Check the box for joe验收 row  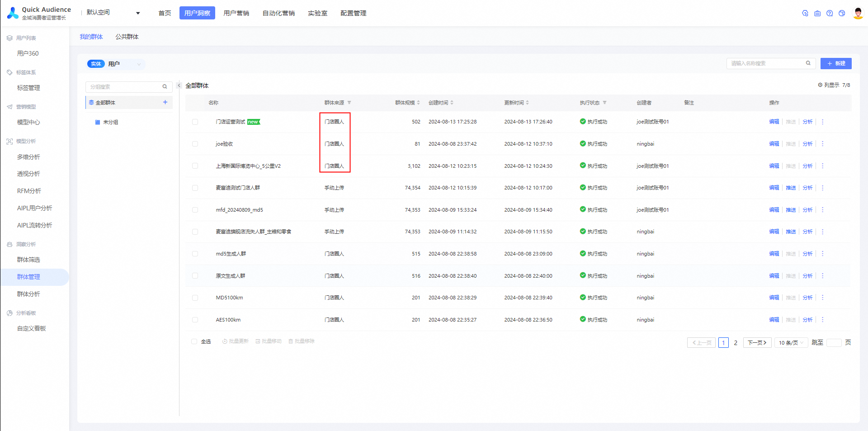tap(195, 144)
